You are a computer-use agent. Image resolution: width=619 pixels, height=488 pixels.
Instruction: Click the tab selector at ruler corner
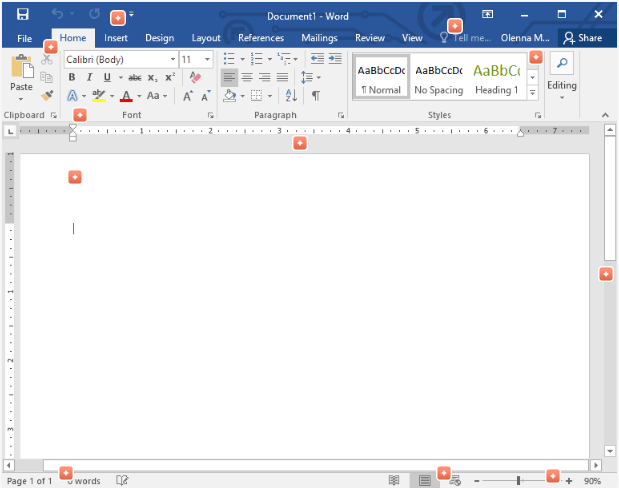click(10, 131)
